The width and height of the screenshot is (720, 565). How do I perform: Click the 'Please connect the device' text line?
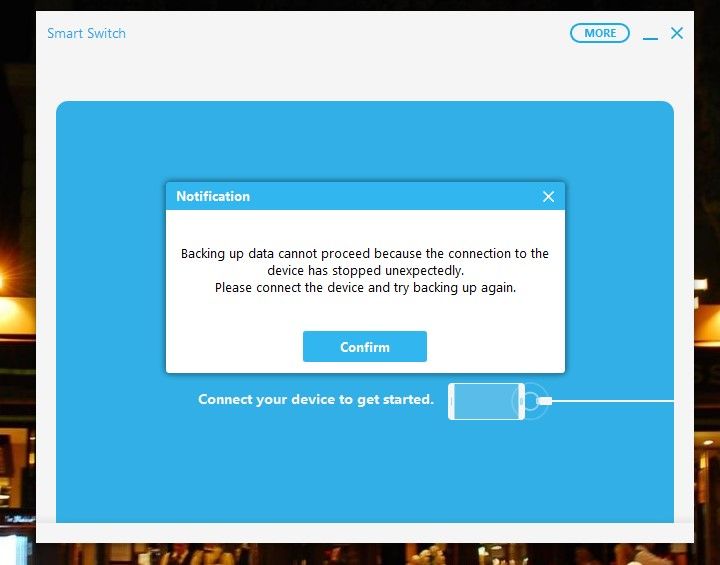pyautogui.click(x=364, y=288)
